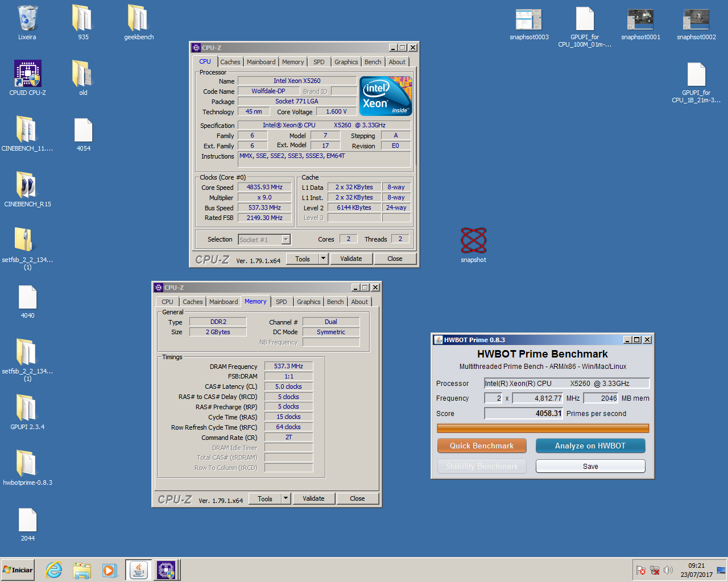Viewport: 728px width, 582px height.
Task: Open Bench tab in lower CPU-Z window
Action: (336, 302)
